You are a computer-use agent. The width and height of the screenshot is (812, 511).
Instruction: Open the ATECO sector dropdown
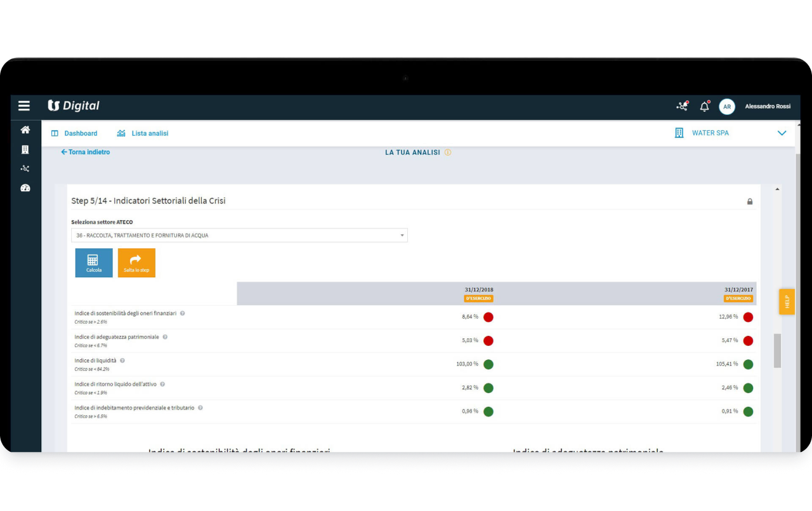pos(239,236)
